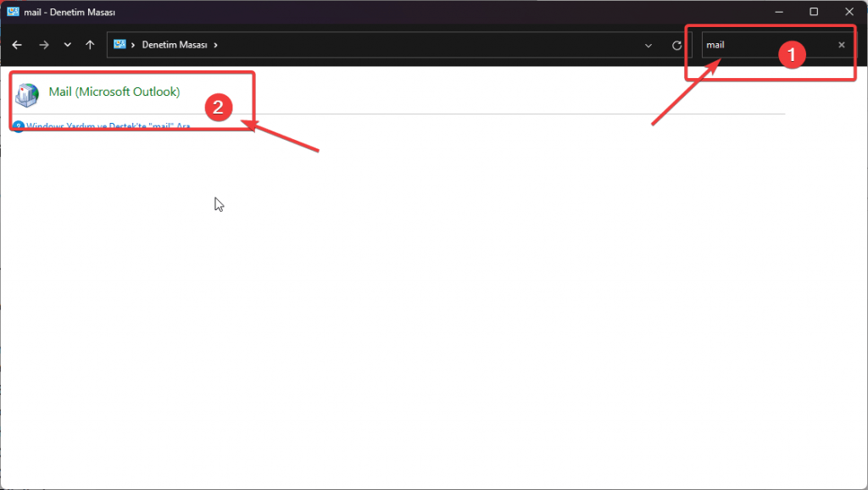This screenshot has height=490, width=868.
Task: Click the window icon in title bar
Action: pyautogui.click(x=13, y=12)
